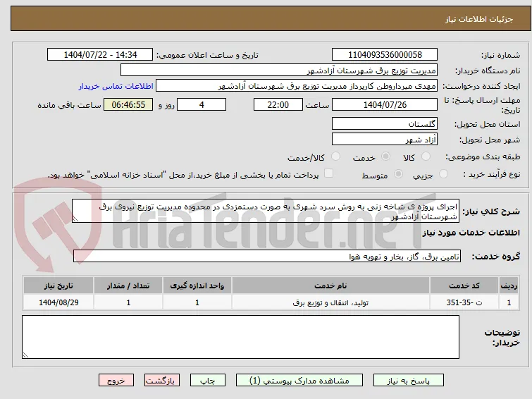This screenshot has height=399, width=532.
Task: Open اطلاعات تماس خریدار link
Action: pyautogui.click(x=116, y=86)
